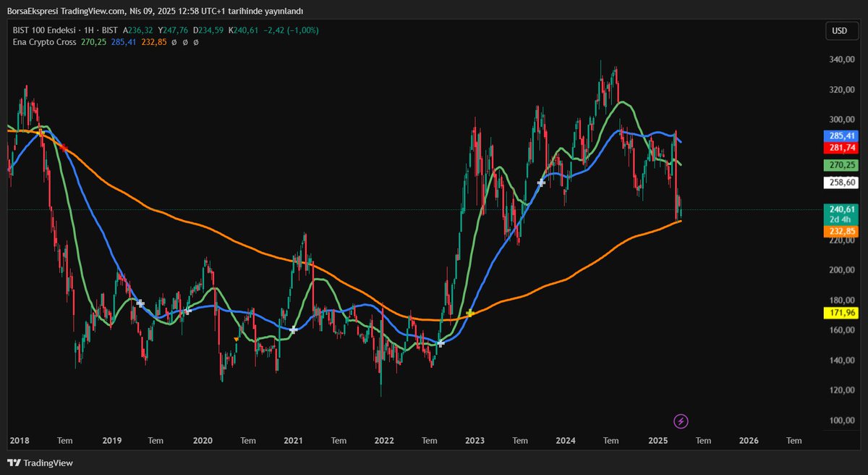The height and width of the screenshot is (475, 868).
Task: Open the 1H timeframe selector
Action: (88, 30)
